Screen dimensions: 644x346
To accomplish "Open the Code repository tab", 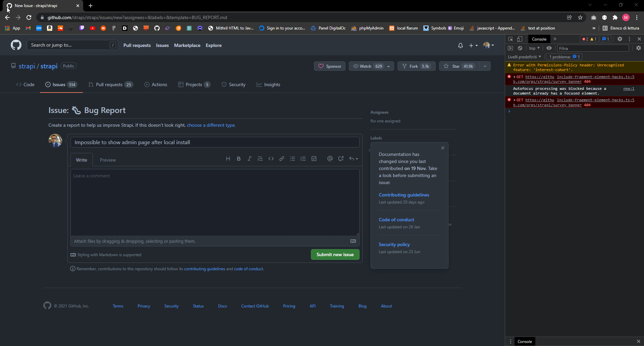I will click(x=25, y=84).
